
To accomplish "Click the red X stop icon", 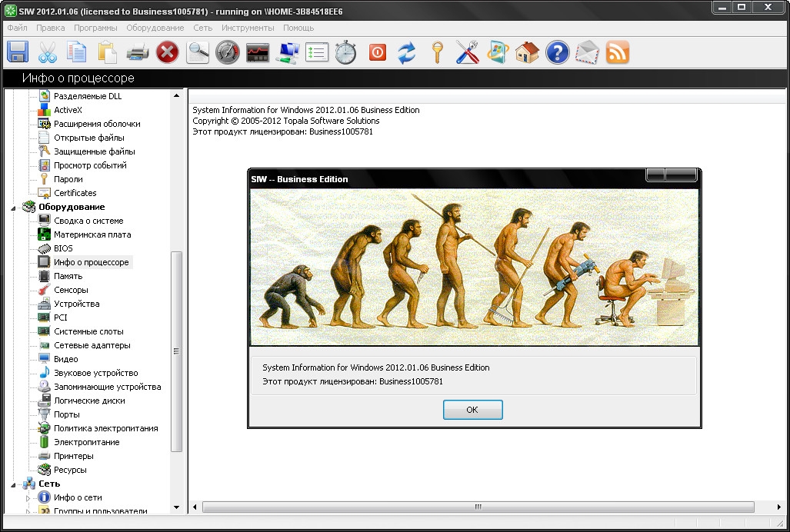I will (x=167, y=52).
